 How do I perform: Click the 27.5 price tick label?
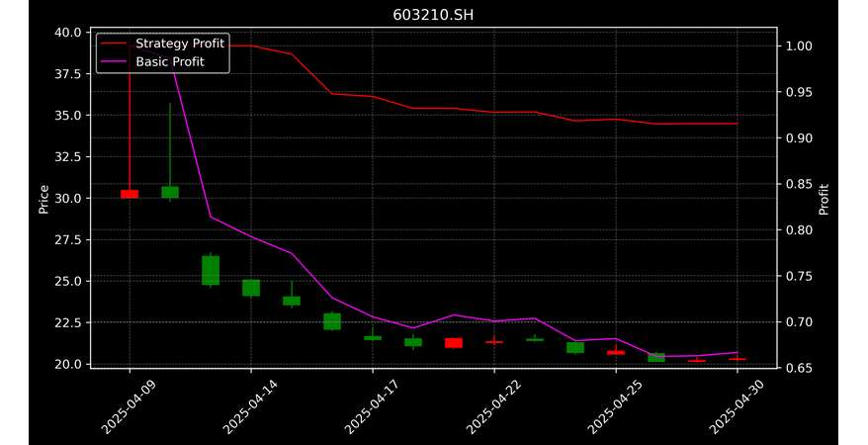(68, 239)
